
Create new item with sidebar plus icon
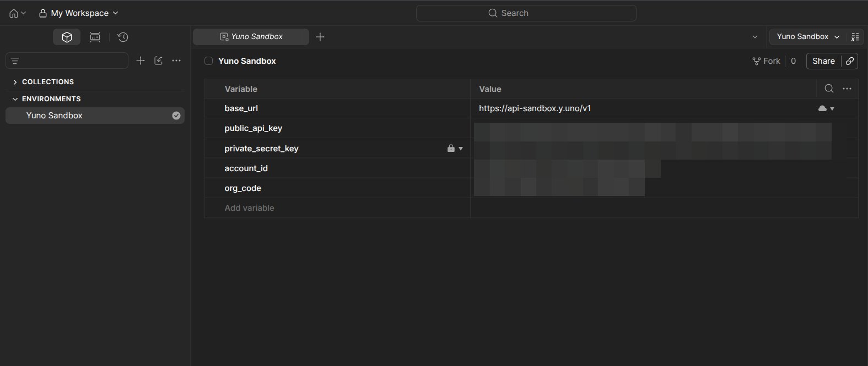pyautogui.click(x=141, y=61)
